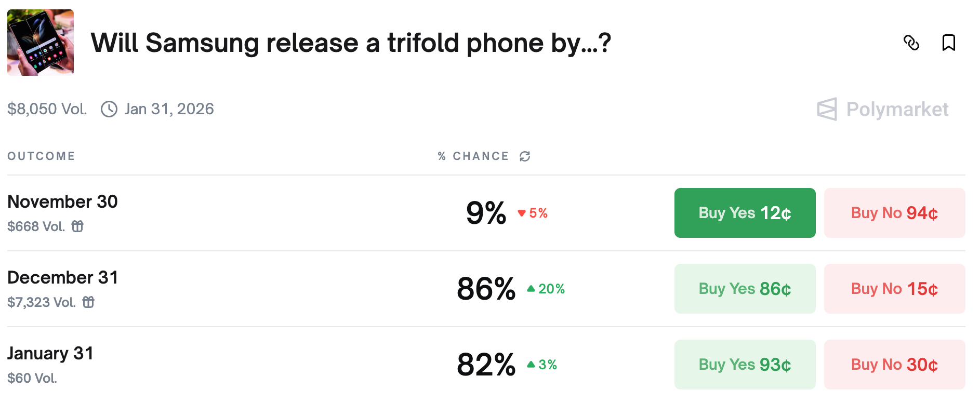Click the market title about Samsung trifold
The height and width of the screenshot is (403, 980).
(351, 43)
